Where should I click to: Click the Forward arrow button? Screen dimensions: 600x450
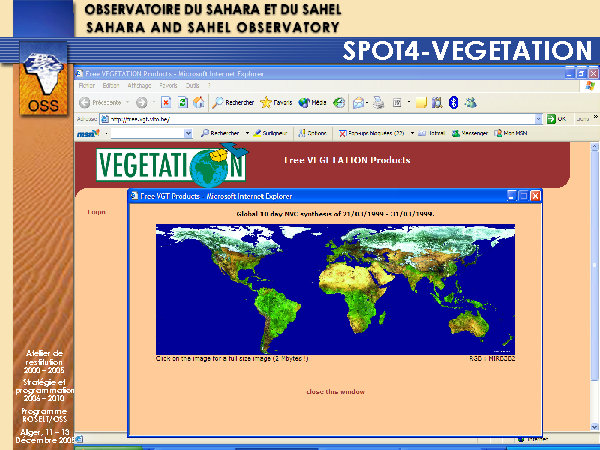point(142,103)
